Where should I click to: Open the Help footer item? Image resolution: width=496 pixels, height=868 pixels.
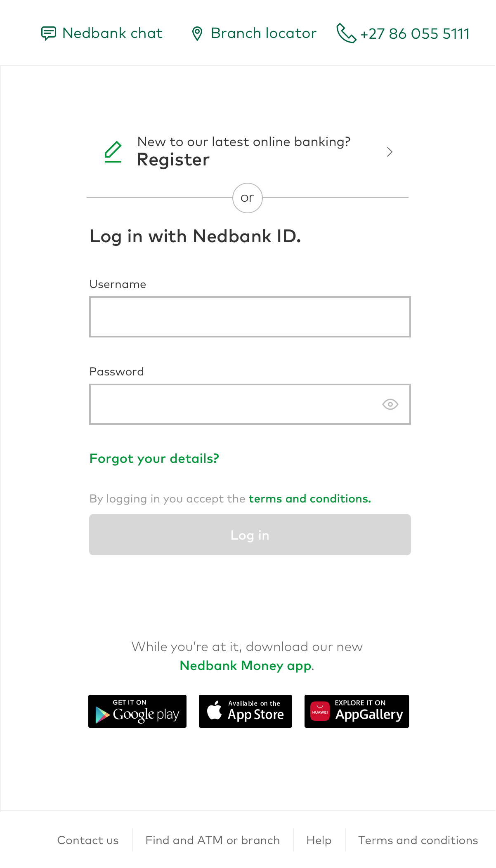coord(319,840)
